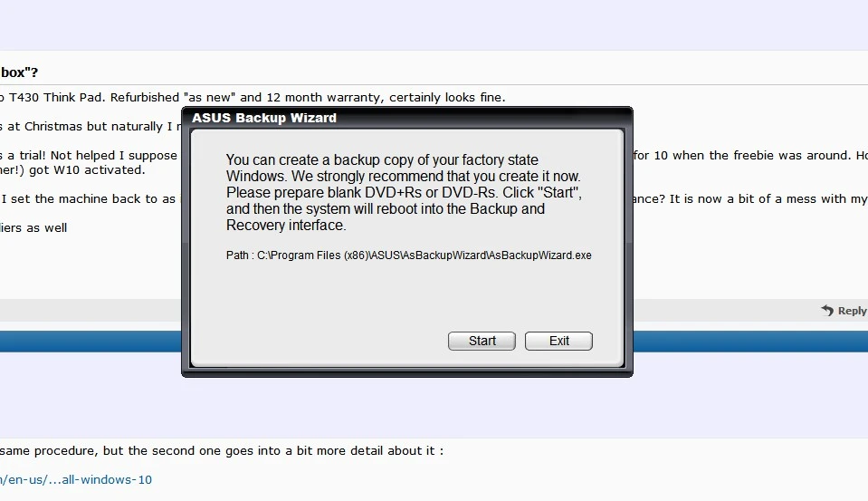Open the Reply link text
This screenshot has width=868, height=501.
tap(852, 311)
